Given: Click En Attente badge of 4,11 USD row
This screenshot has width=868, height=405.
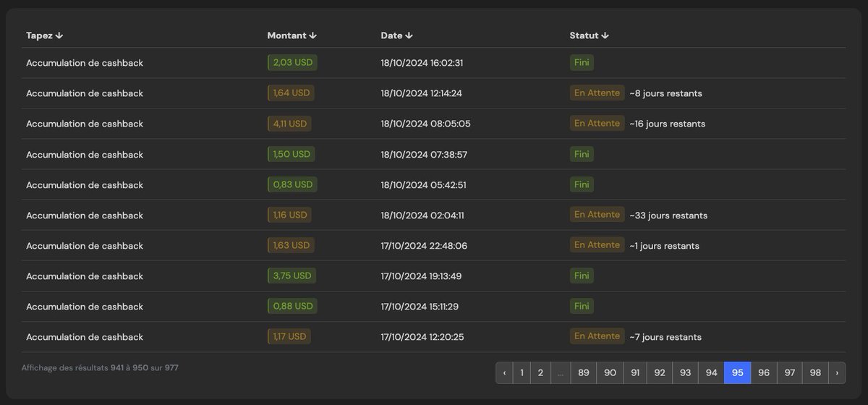Looking at the screenshot, I should [597, 124].
